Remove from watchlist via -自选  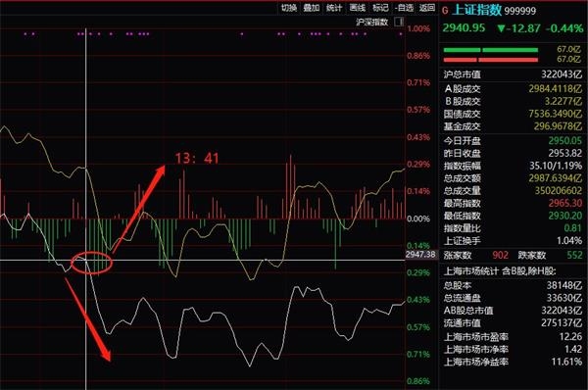coord(404,7)
